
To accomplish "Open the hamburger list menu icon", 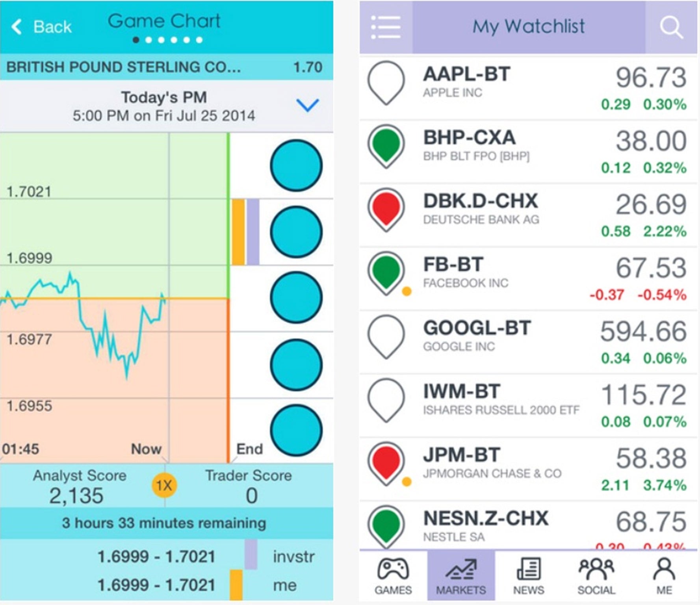I will (x=386, y=27).
